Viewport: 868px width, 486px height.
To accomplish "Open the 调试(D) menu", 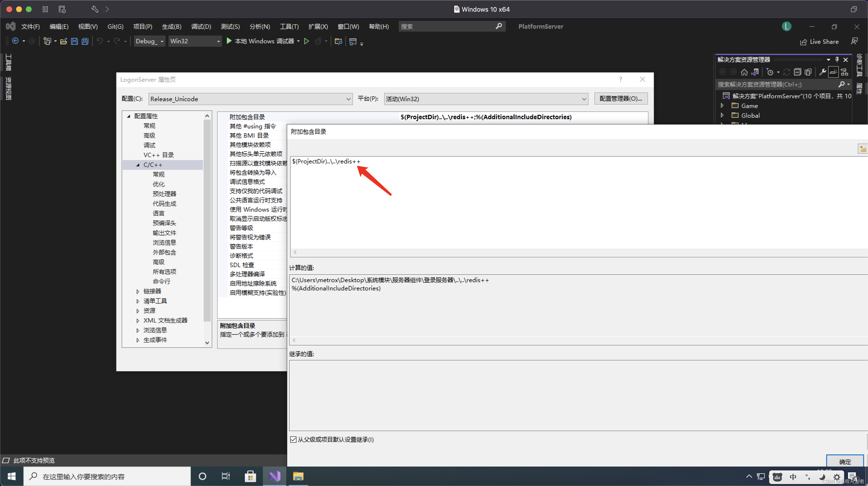I will pyautogui.click(x=201, y=27).
